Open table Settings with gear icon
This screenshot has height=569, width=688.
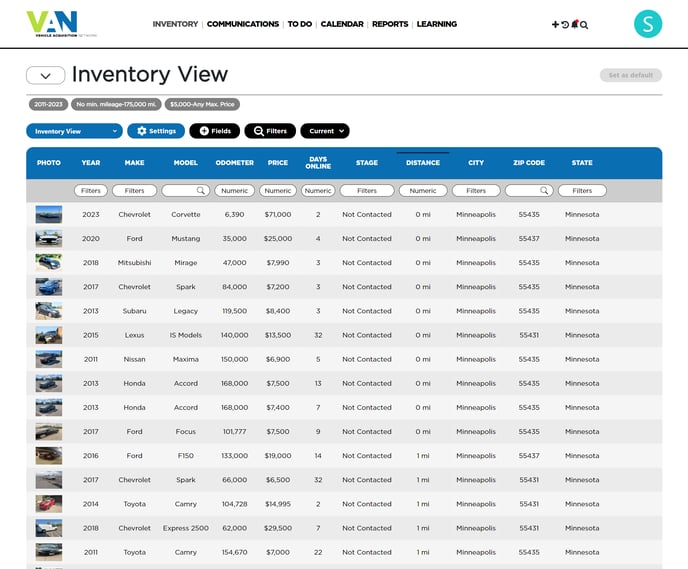coord(156,131)
